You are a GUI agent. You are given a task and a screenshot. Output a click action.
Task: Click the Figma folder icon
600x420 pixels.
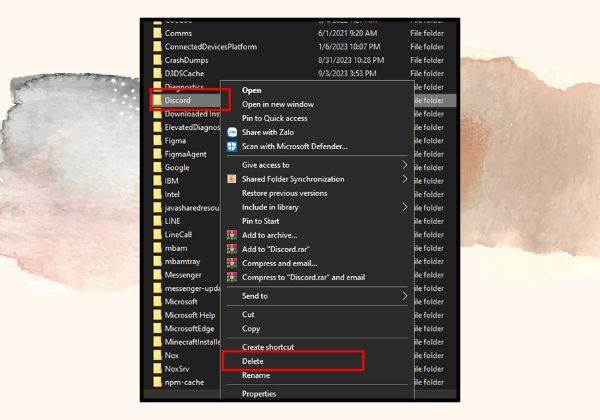point(157,140)
